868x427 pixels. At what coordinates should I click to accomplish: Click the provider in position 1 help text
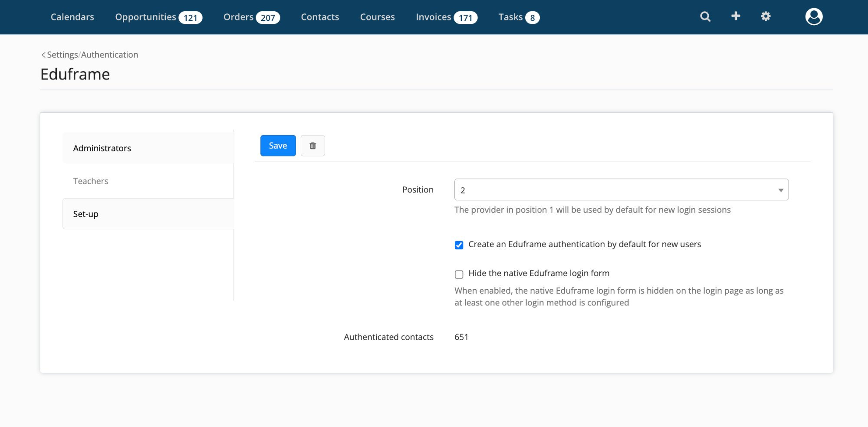(592, 210)
